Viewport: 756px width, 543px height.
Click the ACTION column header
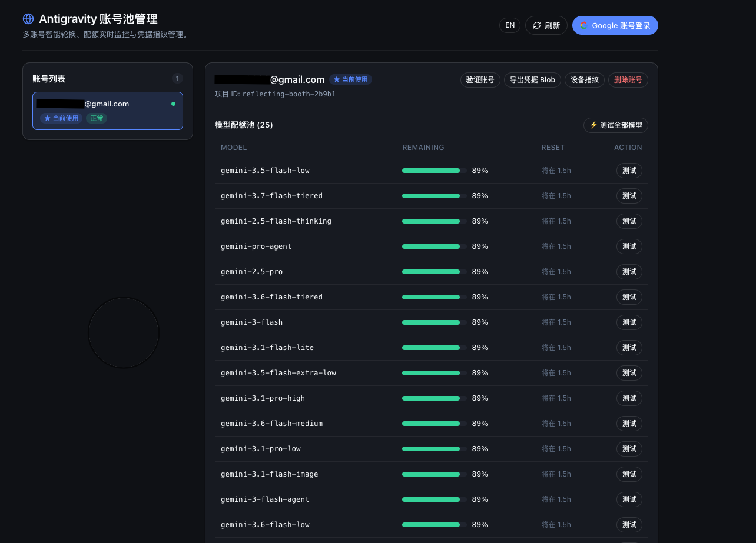[628, 148]
